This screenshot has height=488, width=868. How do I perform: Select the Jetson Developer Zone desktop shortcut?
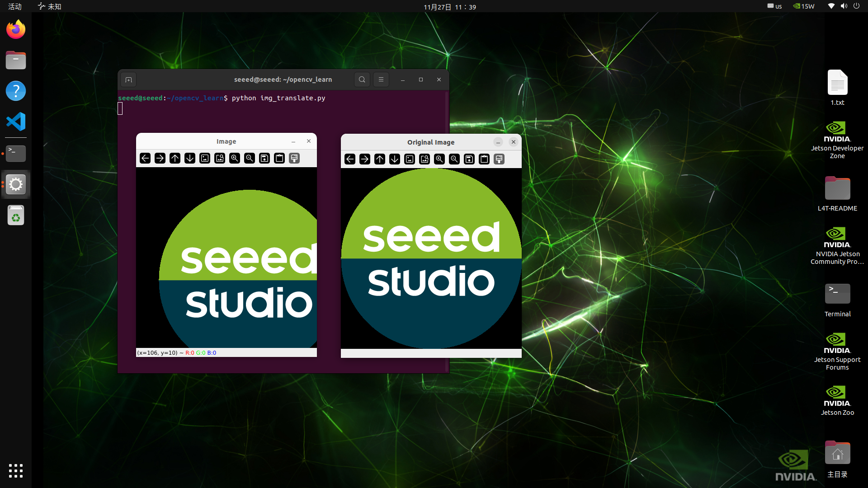pos(837,140)
